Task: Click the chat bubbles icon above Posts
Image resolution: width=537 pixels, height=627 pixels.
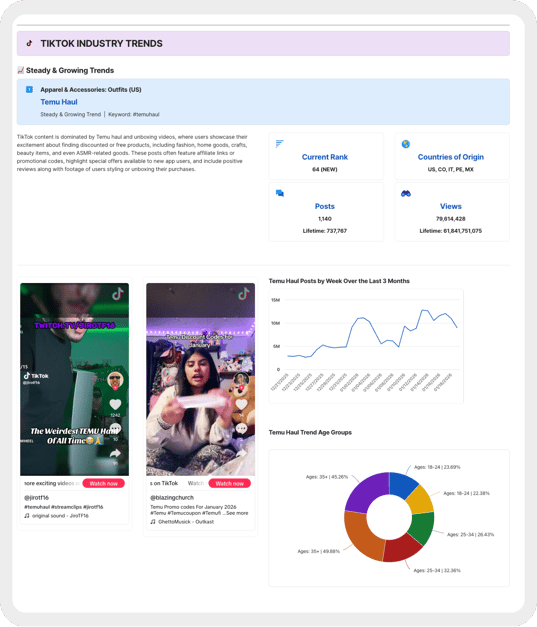Action: [x=279, y=194]
